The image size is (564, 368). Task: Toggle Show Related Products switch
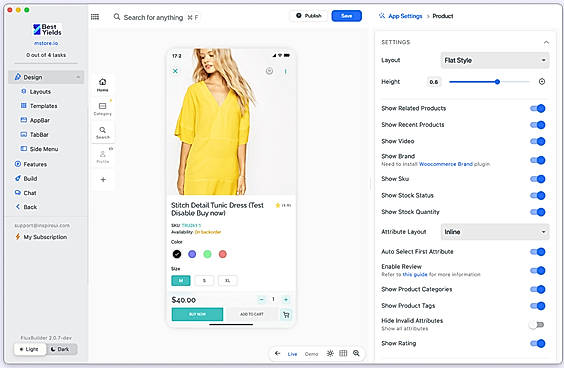(538, 108)
